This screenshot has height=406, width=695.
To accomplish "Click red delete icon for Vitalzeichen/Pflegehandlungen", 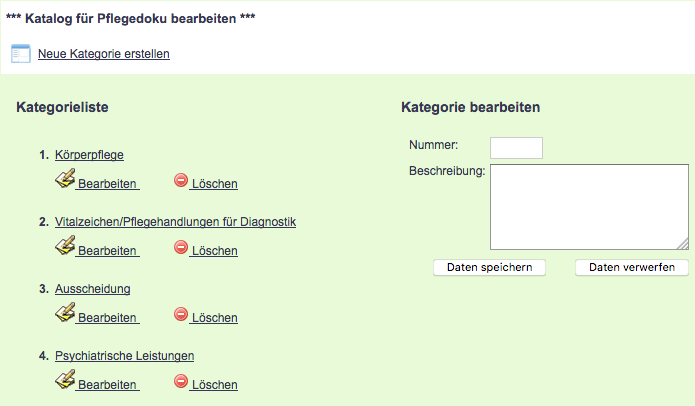I will click(x=181, y=248).
